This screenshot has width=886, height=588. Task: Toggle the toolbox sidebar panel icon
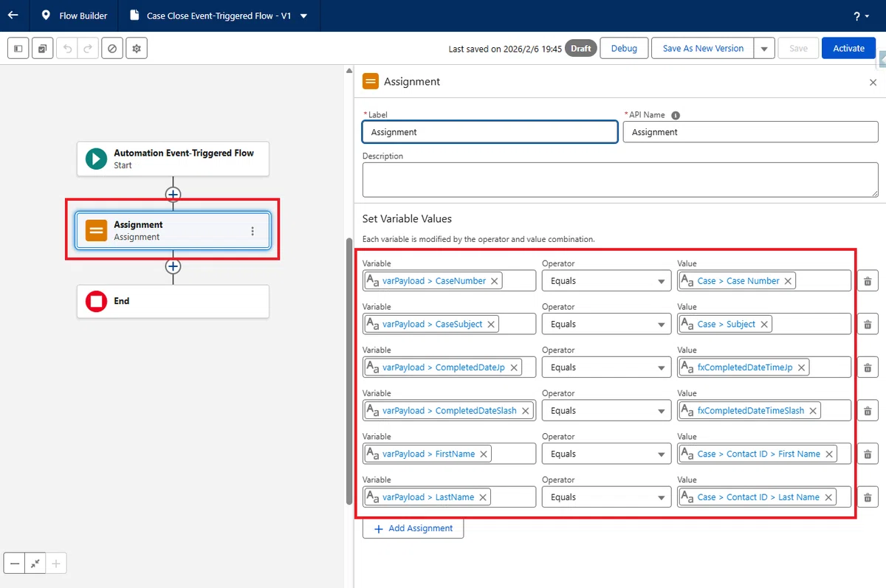pyautogui.click(x=18, y=49)
